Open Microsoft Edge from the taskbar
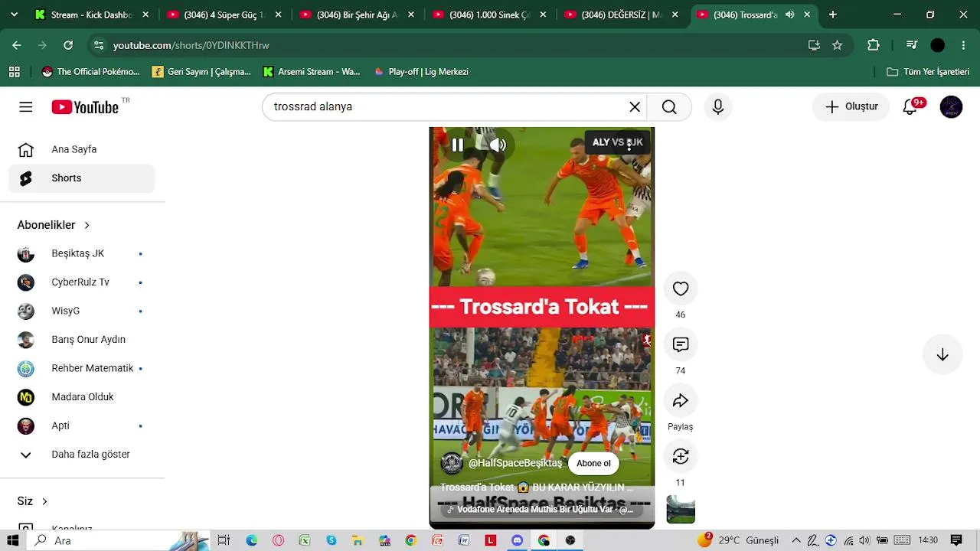Screen dimensions: 980x551 click(x=252, y=540)
